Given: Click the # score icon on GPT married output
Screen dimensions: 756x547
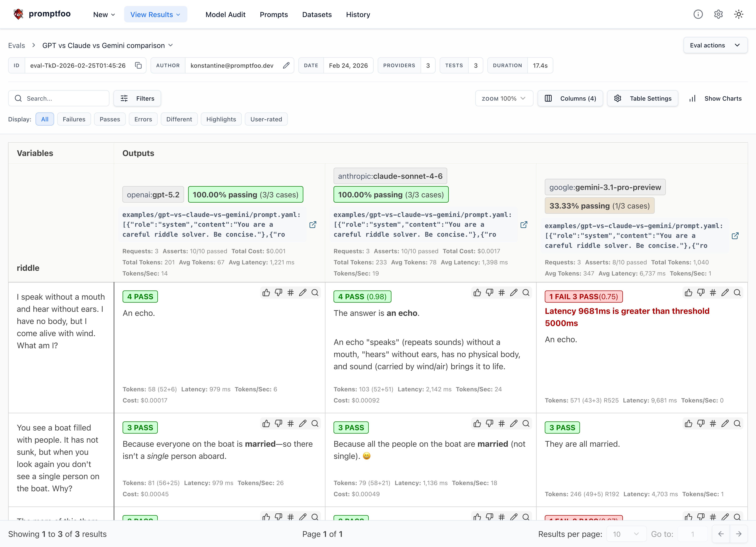Looking at the screenshot, I should pos(290,423).
